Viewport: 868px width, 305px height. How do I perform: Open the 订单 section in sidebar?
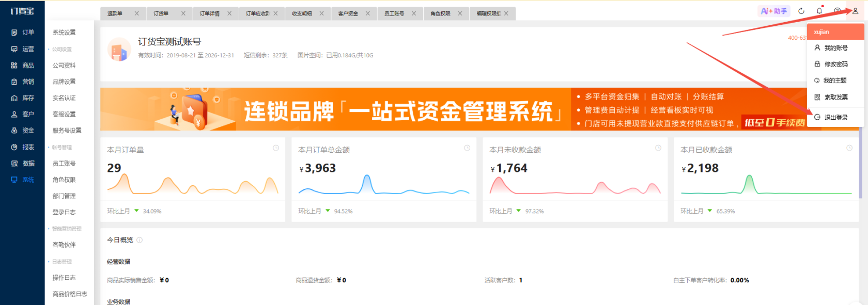pyautogui.click(x=22, y=33)
